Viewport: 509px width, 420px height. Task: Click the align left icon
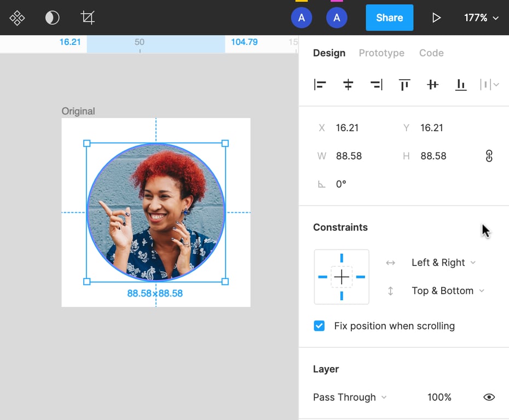pos(320,85)
